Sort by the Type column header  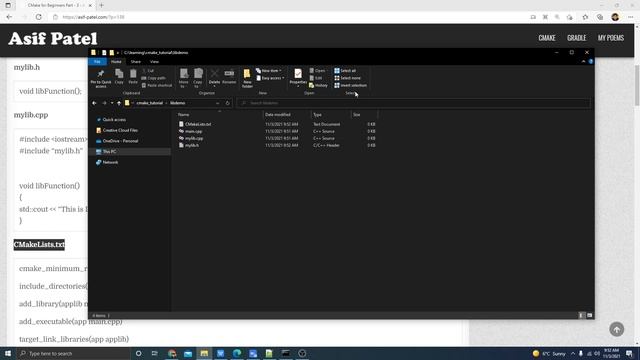click(331, 115)
